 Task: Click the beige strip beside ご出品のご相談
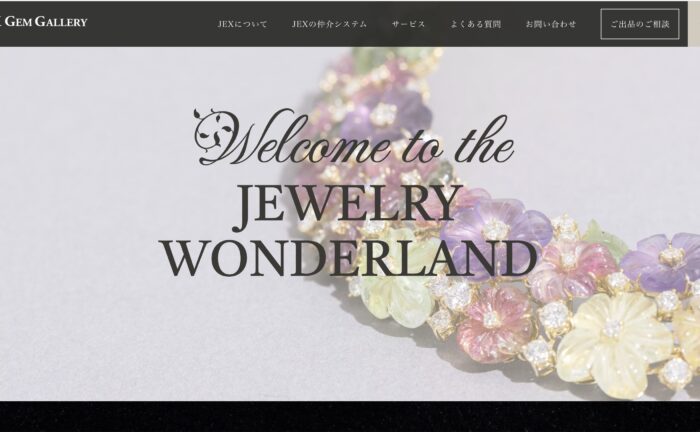click(x=694, y=23)
